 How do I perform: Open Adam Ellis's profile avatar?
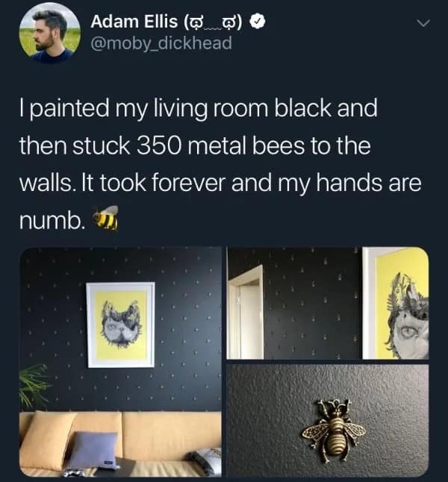click(x=49, y=31)
